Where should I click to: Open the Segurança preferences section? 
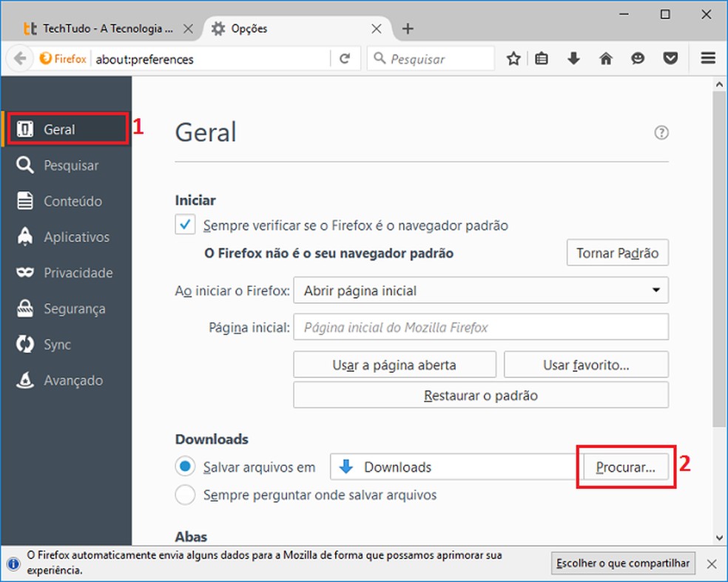[66, 308]
